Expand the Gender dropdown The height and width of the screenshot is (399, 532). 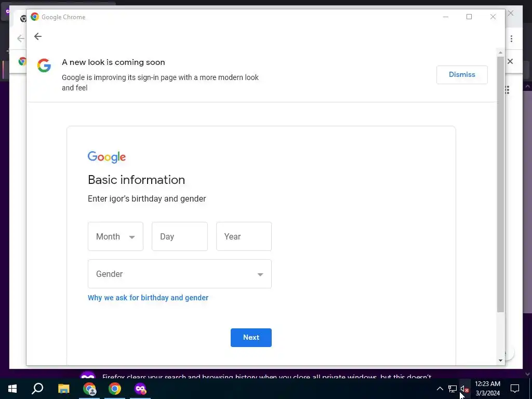pyautogui.click(x=179, y=274)
